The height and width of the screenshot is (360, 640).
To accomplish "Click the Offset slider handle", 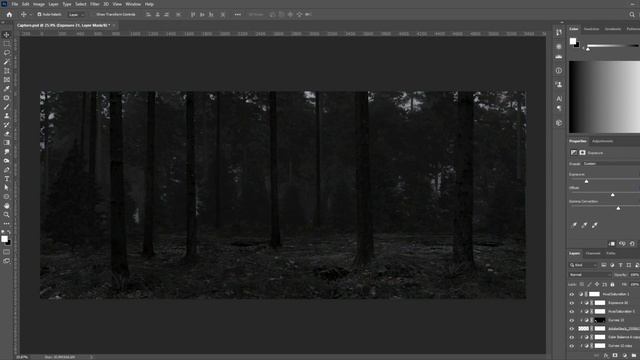I will pos(613,195).
